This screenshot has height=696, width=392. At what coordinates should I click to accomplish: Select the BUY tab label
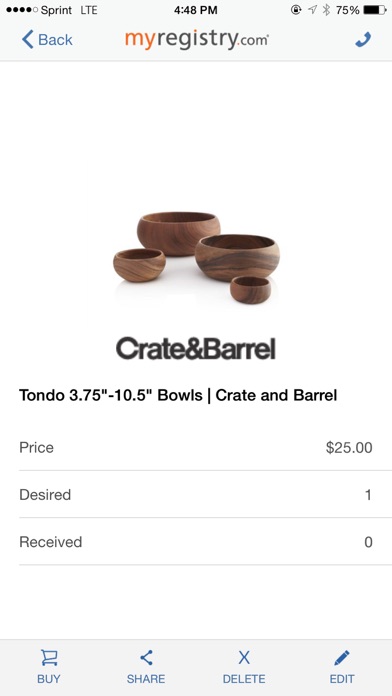coord(49,679)
